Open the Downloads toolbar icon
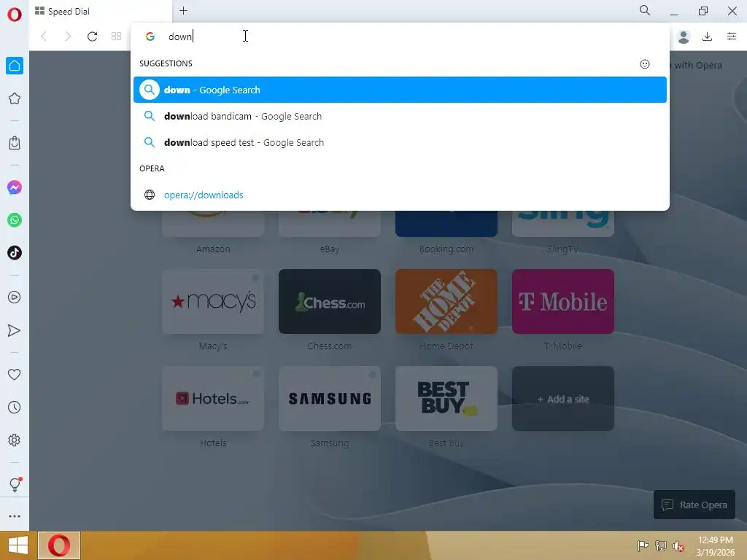The width and height of the screenshot is (747, 560). 708,36
